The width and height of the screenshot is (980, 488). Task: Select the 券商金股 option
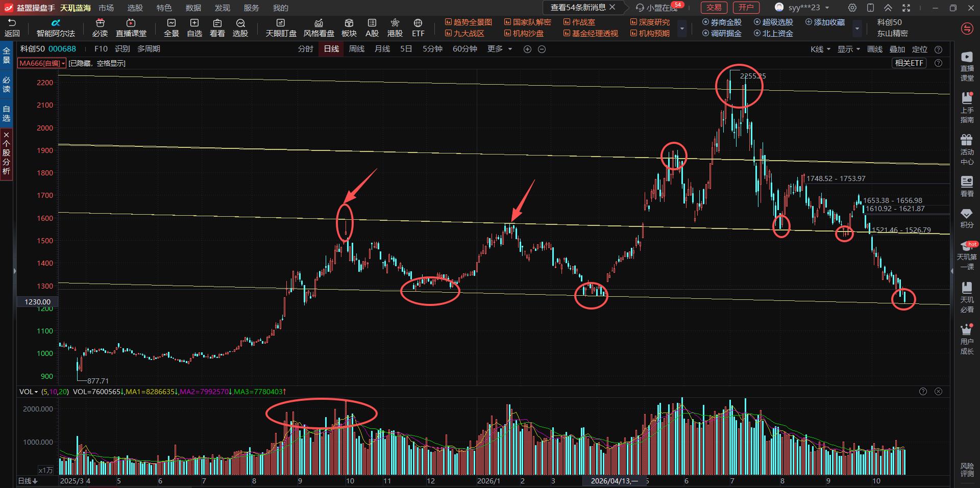pos(722,22)
